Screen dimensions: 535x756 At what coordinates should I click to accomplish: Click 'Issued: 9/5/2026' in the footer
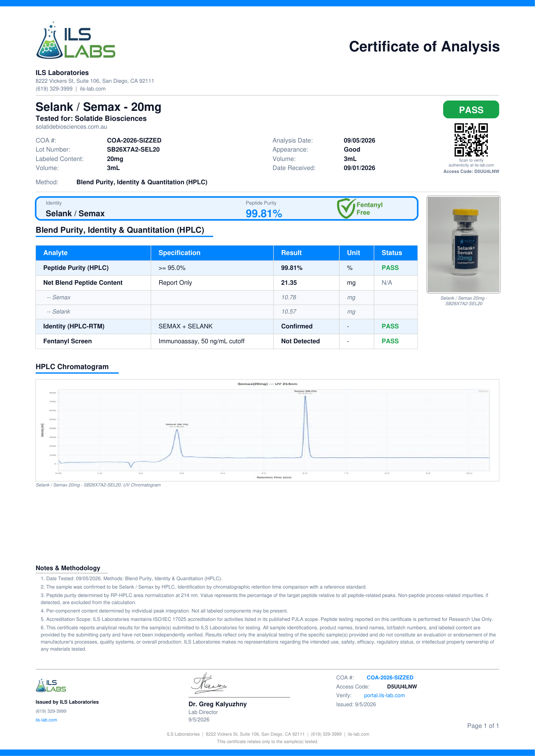coord(356,705)
